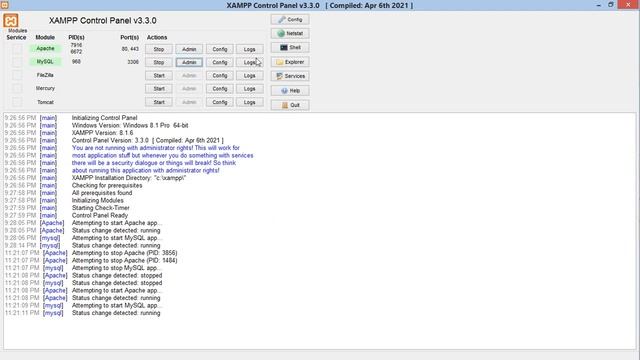Screen dimensions: 640x360
Task: Open Tomcat Config menu
Action: (220, 102)
